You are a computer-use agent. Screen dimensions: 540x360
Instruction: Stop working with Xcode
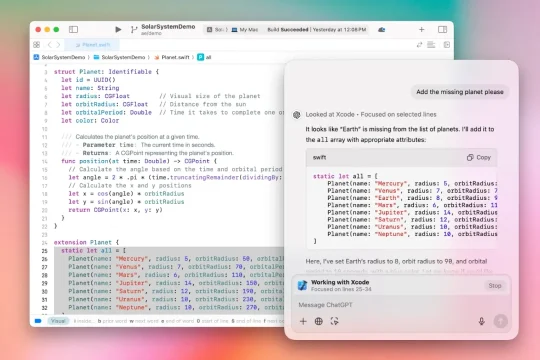tap(495, 286)
